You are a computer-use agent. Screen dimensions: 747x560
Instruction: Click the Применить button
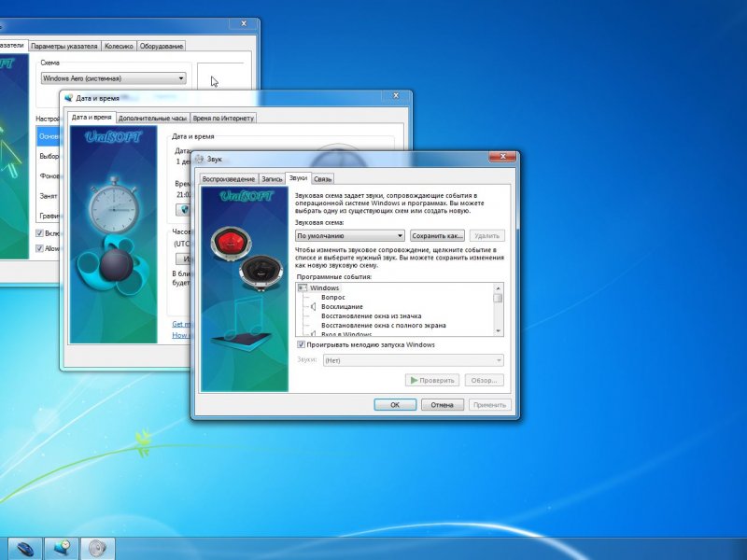click(489, 405)
